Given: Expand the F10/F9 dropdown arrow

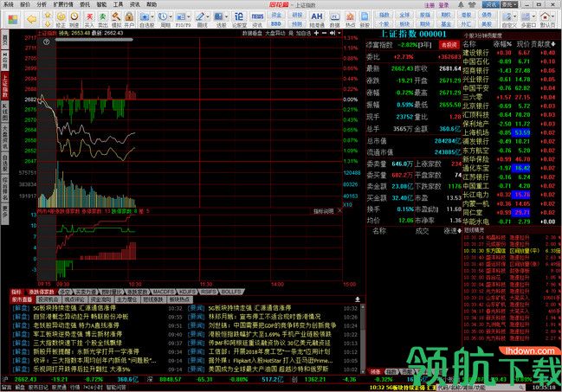Looking at the screenshot, I should [189, 16].
